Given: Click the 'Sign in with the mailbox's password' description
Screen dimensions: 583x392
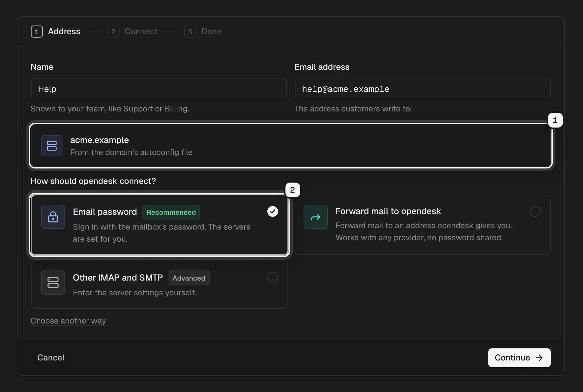Looking at the screenshot, I should pos(162,233).
